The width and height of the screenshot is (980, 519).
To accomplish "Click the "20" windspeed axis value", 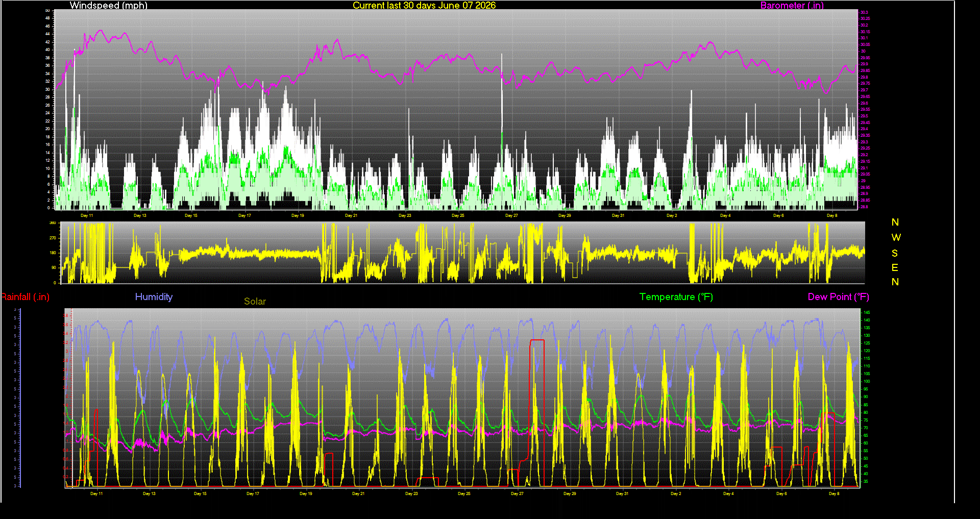I will pos(47,129).
